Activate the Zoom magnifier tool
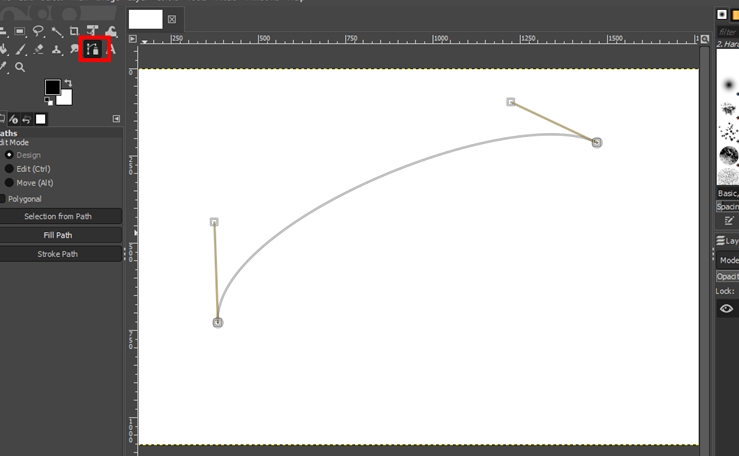Image resolution: width=739 pixels, height=456 pixels. [x=20, y=67]
